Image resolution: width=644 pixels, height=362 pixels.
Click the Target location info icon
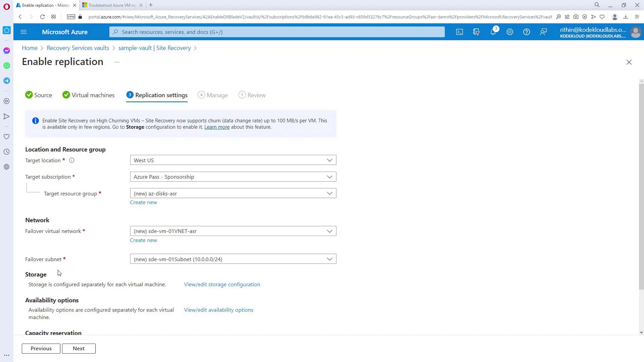click(71, 161)
